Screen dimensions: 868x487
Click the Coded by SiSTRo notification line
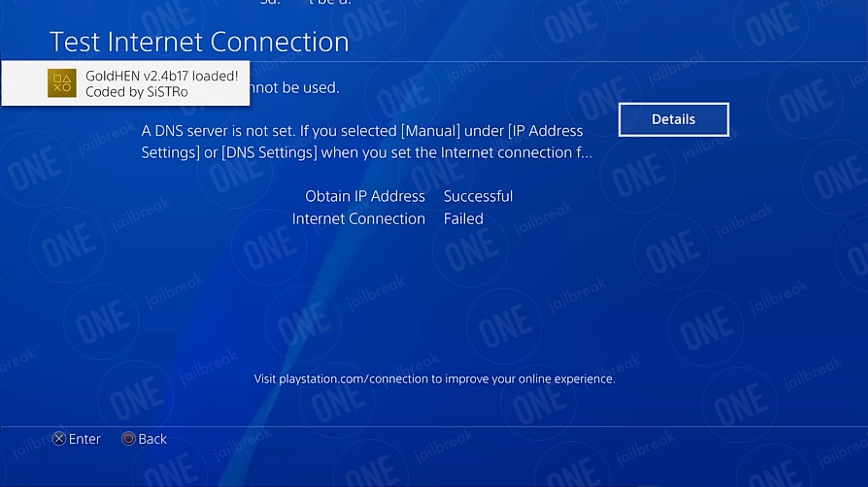click(137, 92)
